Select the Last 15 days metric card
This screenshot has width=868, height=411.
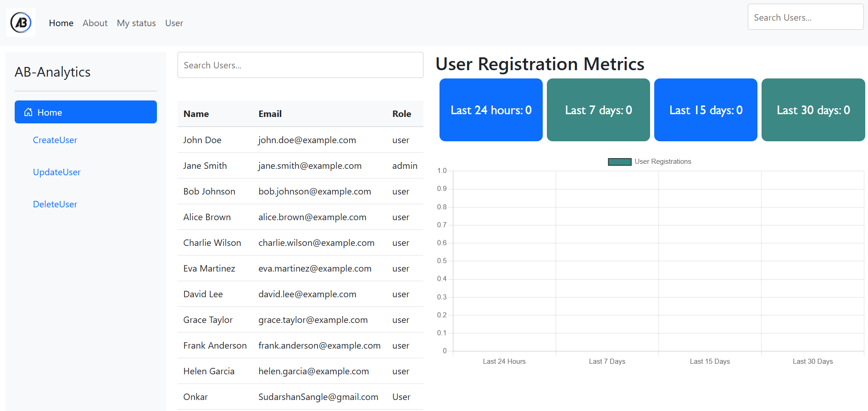coord(706,110)
